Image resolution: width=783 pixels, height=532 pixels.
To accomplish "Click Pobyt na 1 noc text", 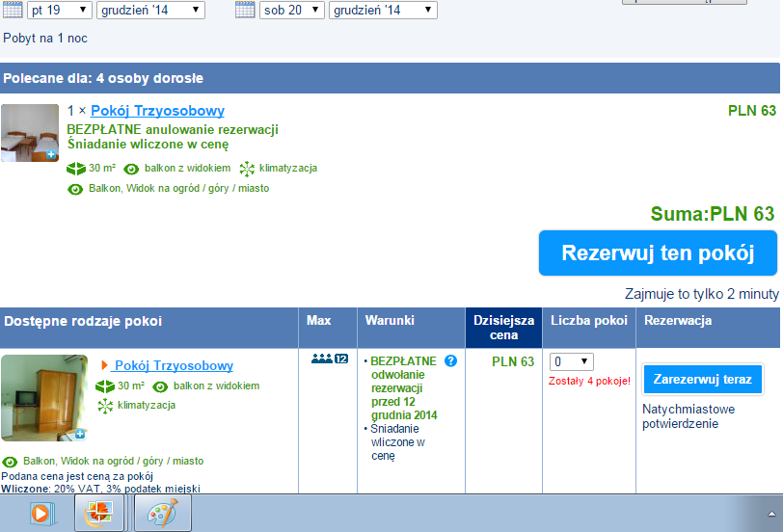I will pyautogui.click(x=45, y=39).
